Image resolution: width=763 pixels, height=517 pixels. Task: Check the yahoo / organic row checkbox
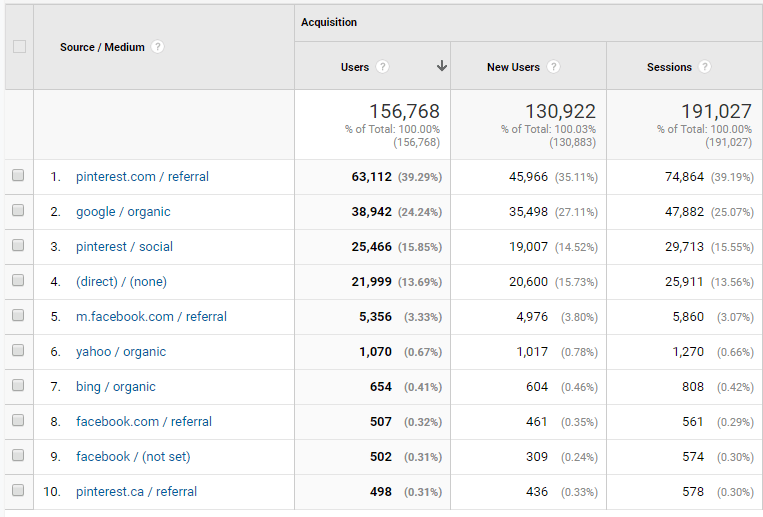18,351
